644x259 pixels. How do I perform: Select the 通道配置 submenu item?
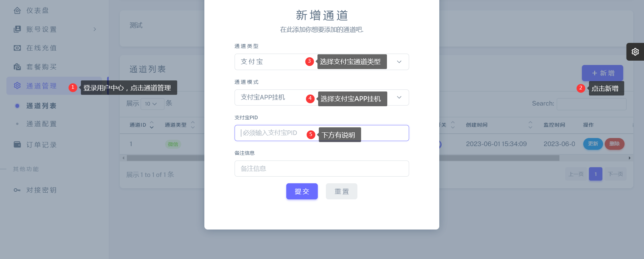(x=41, y=124)
